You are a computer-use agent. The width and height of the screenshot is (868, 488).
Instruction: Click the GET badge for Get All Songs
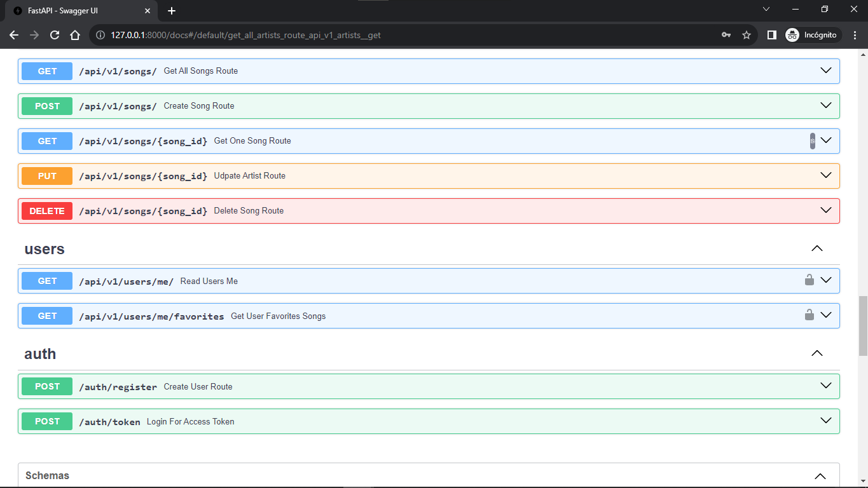pos(47,71)
